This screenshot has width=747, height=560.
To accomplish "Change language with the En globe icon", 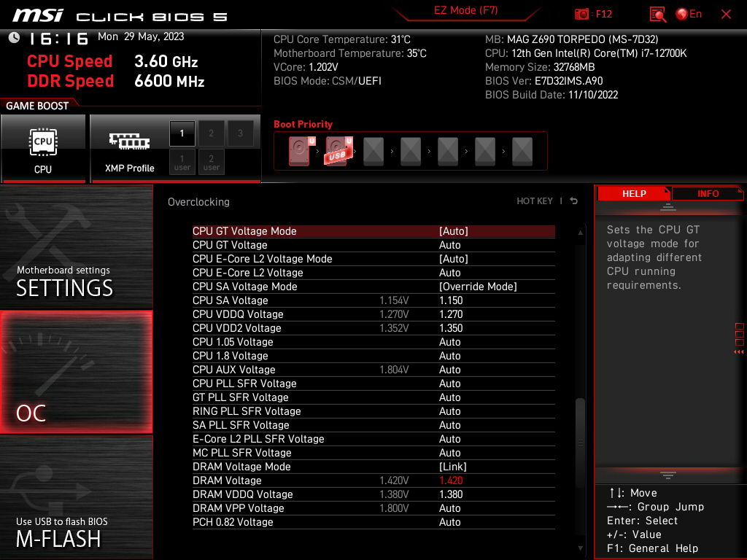I will click(689, 15).
